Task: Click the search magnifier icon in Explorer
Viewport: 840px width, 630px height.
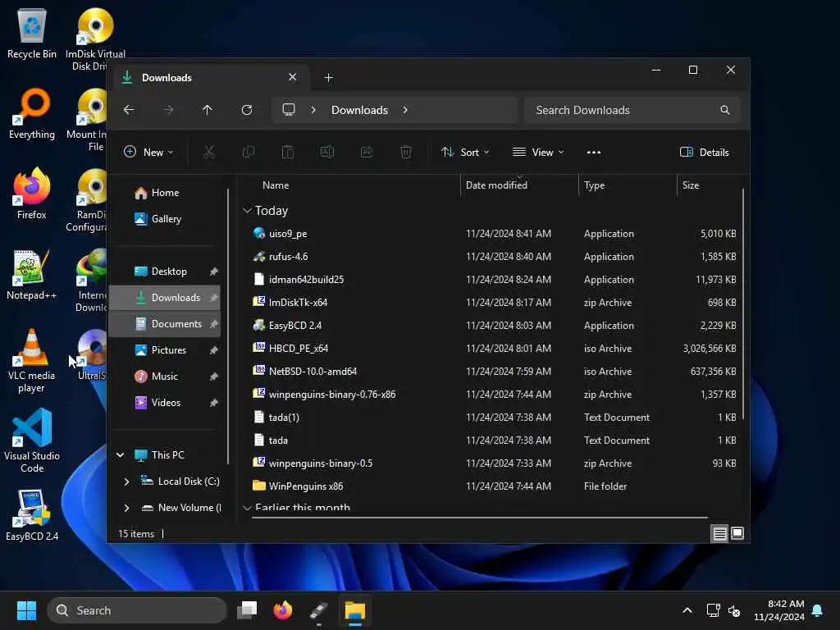Action: [725, 110]
